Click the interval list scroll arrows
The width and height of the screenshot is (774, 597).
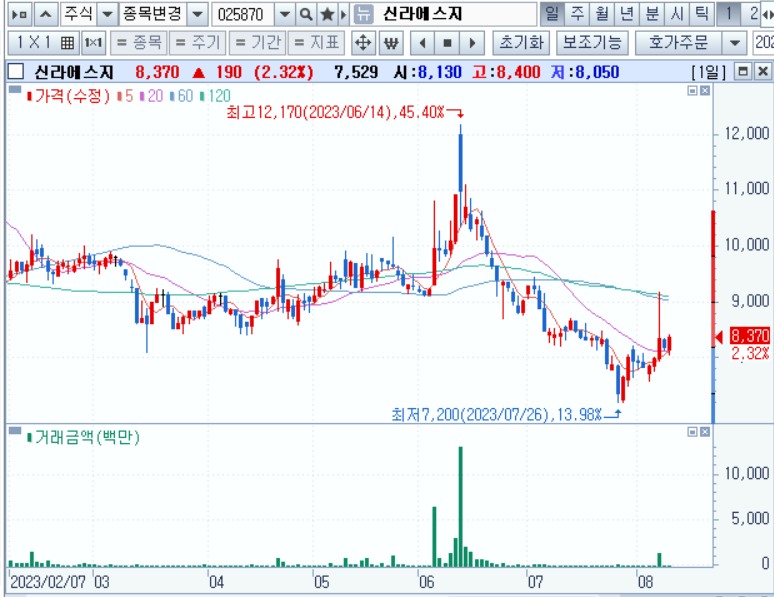coord(768,14)
